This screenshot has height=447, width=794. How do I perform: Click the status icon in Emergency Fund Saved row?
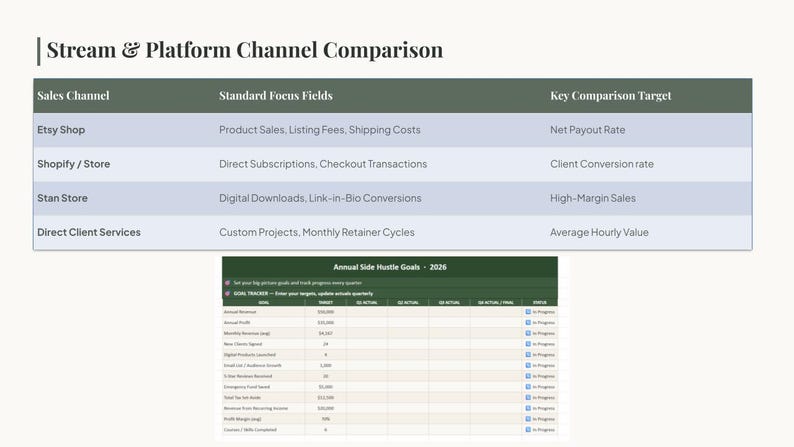click(x=528, y=387)
